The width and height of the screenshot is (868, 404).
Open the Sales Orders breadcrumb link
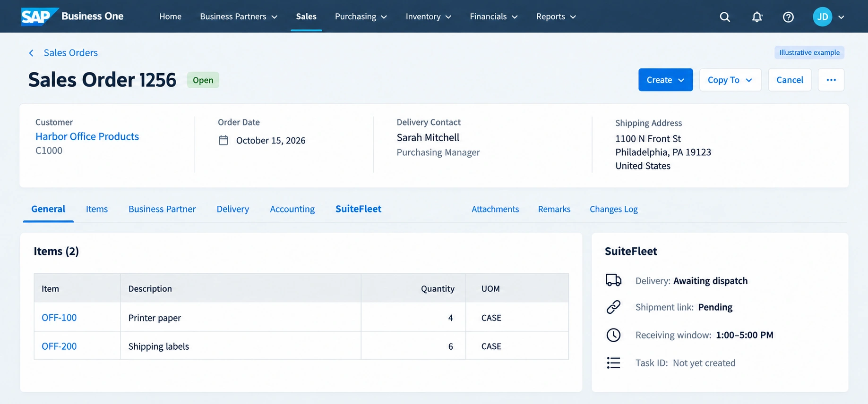pyautogui.click(x=70, y=53)
